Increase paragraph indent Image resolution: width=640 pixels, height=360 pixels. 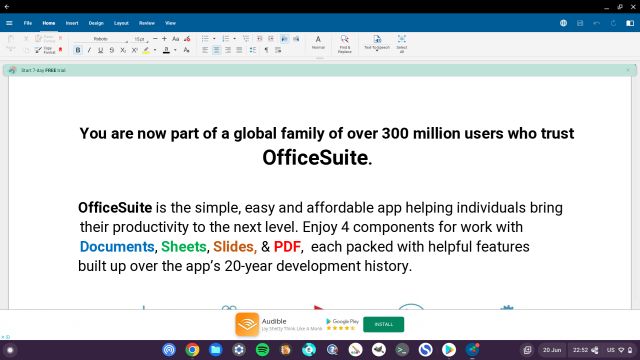(271, 39)
